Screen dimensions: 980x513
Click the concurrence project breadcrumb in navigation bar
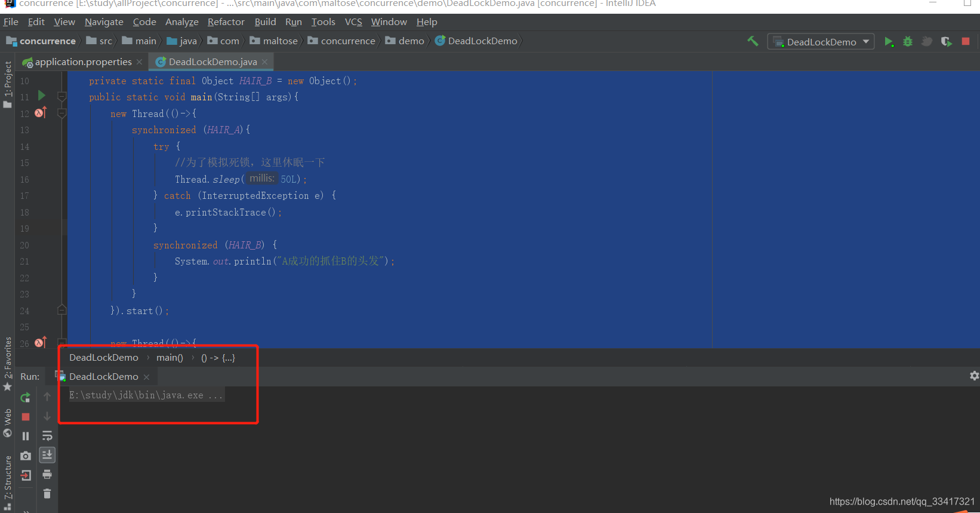coord(41,41)
